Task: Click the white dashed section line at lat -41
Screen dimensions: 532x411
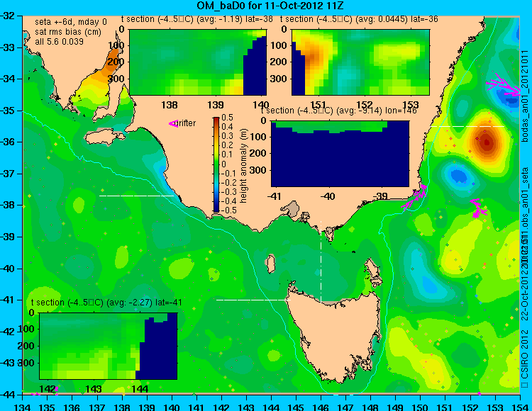Action: (x=253, y=300)
